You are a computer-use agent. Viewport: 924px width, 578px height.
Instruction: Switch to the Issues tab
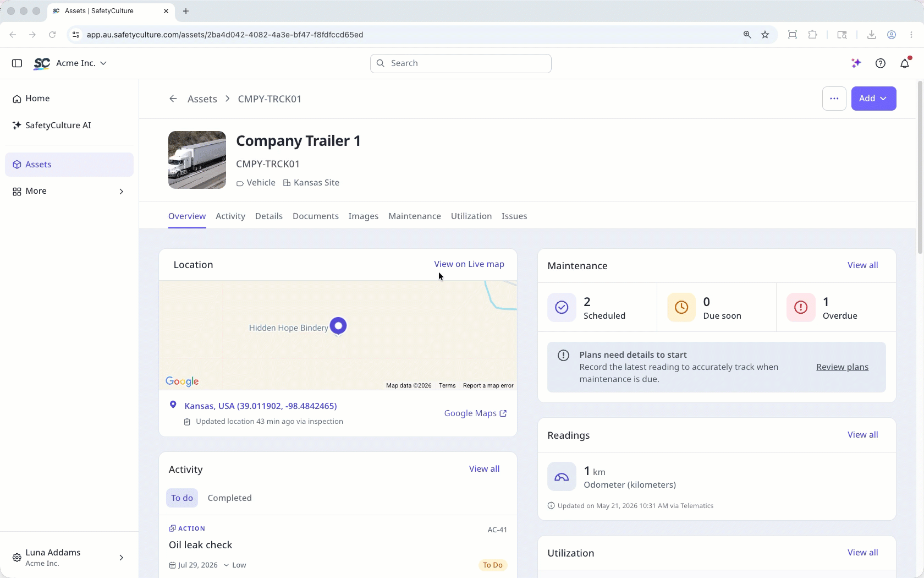(x=514, y=216)
